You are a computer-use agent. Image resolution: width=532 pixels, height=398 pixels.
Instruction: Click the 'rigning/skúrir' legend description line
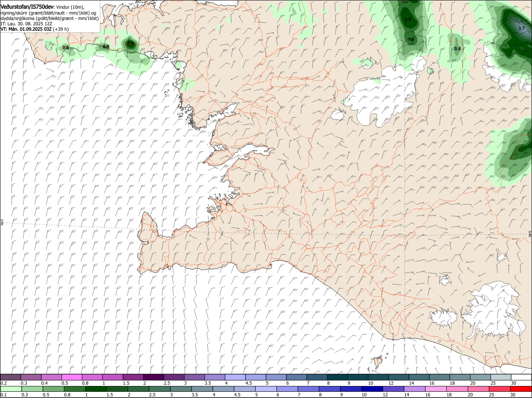[49, 13]
